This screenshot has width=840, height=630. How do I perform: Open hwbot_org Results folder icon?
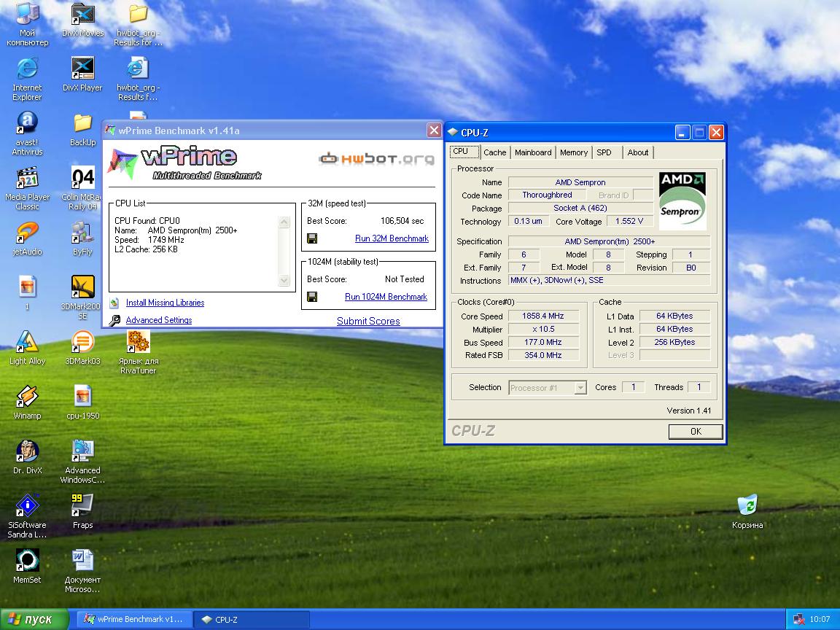(x=139, y=24)
